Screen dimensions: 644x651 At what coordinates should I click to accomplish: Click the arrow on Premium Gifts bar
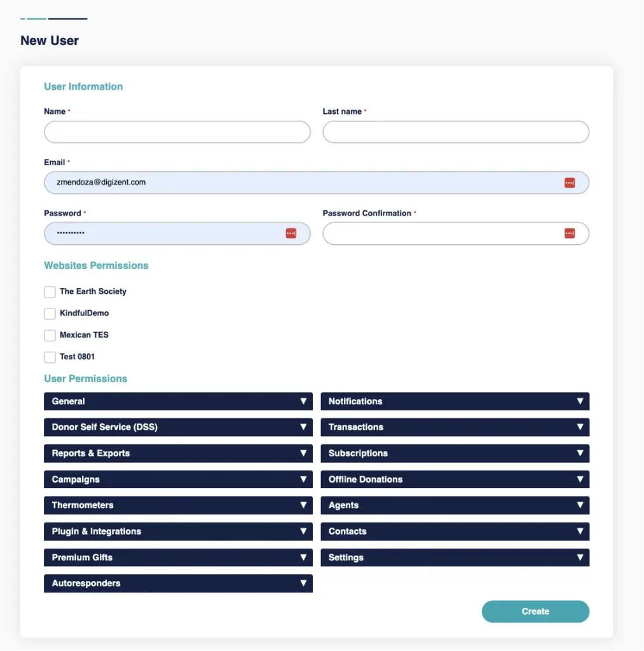[303, 558]
